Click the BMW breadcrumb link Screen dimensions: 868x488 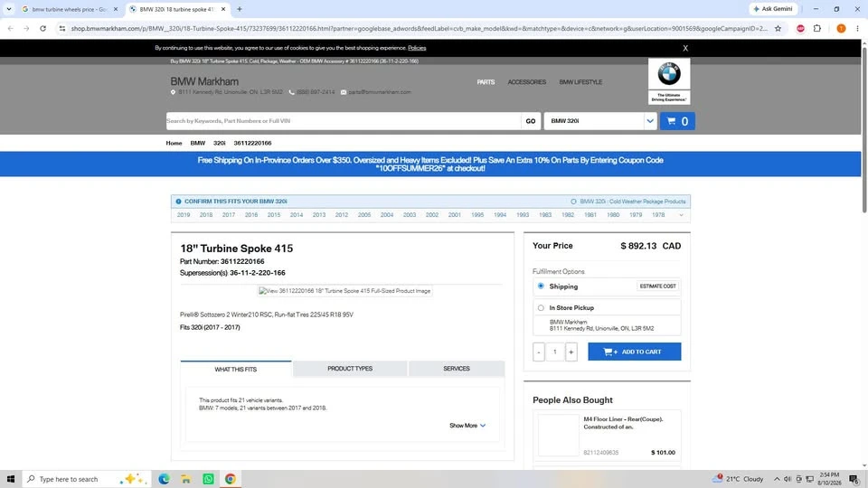point(198,143)
